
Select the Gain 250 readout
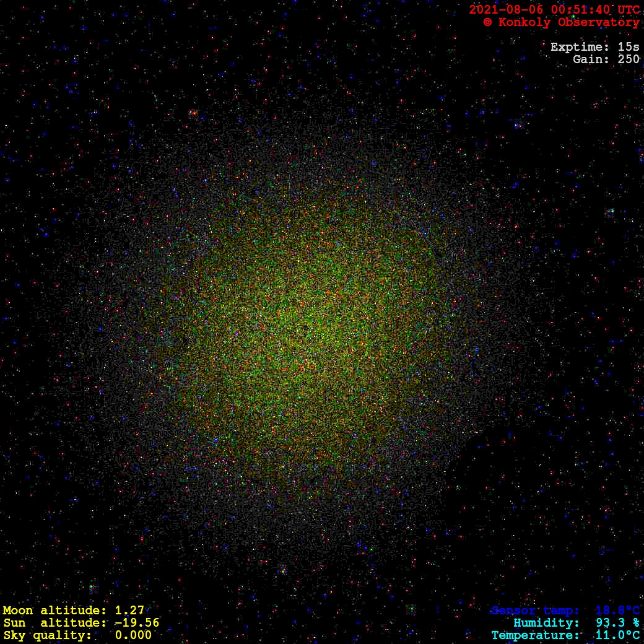606,59
